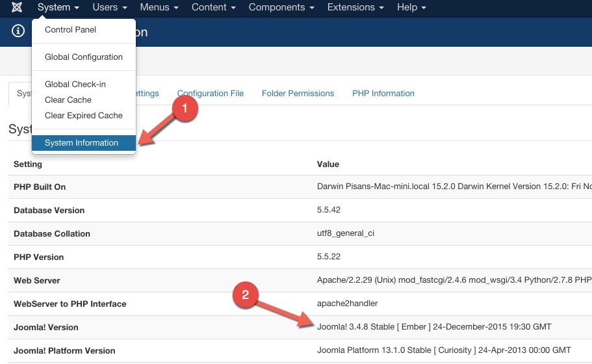Expand the Menus dropdown
592x364 pixels.
coord(159,7)
